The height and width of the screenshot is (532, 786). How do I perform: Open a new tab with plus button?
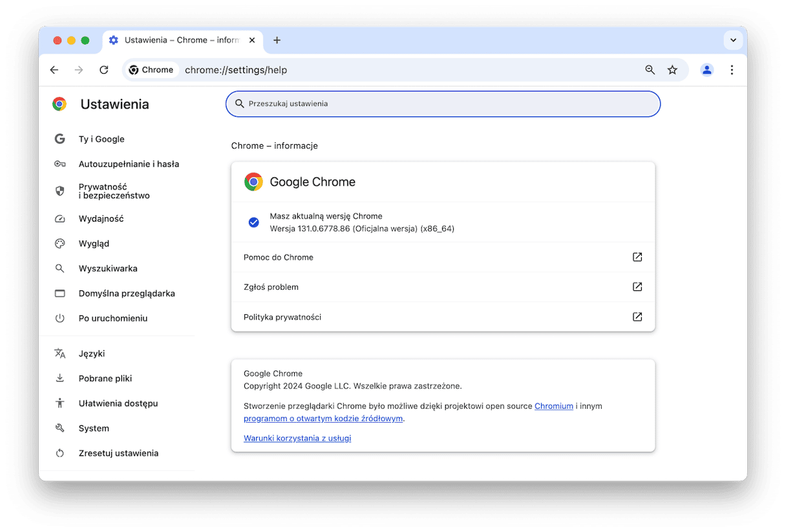pyautogui.click(x=277, y=40)
